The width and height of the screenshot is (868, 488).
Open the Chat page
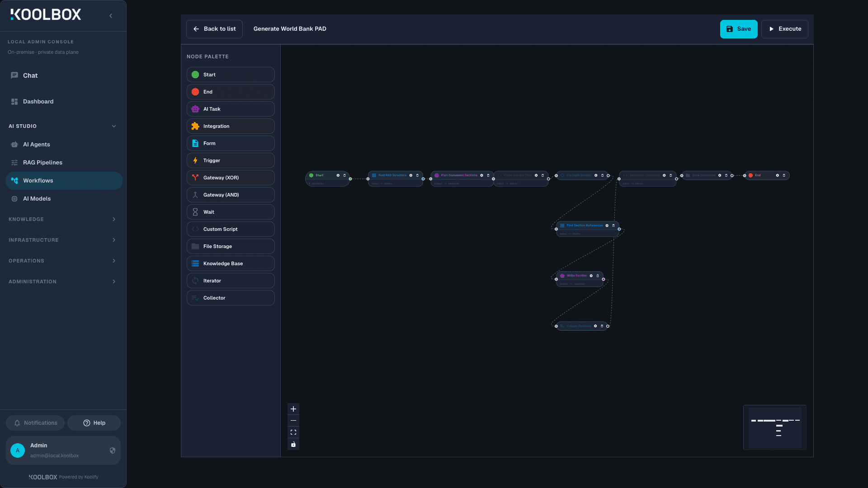(x=63, y=75)
